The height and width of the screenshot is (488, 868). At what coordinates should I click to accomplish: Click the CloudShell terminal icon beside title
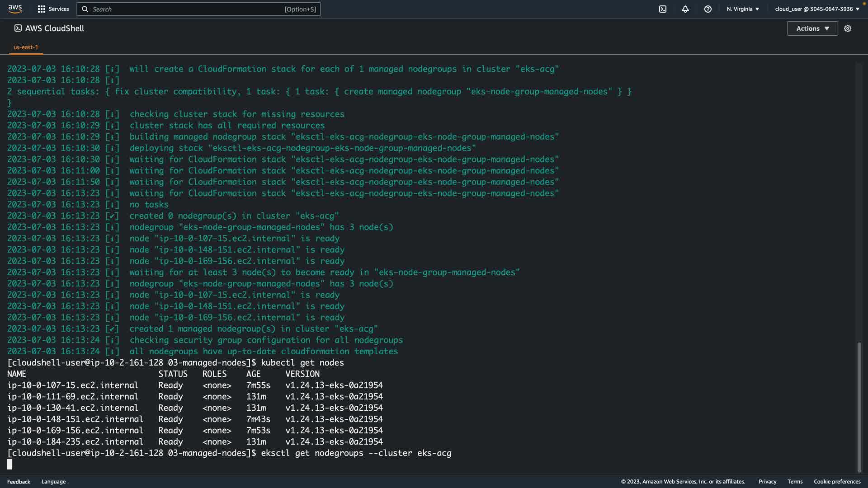point(18,28)
